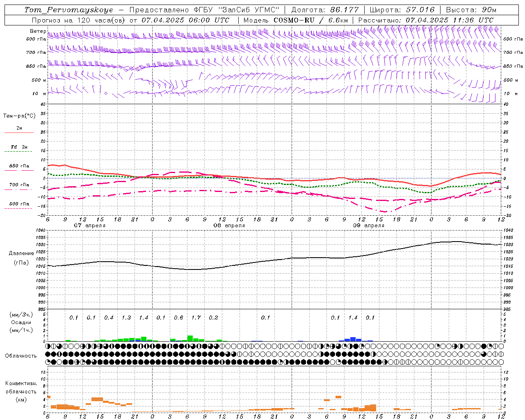Click the Долгота: 86.177 value

tap(325, 10)
